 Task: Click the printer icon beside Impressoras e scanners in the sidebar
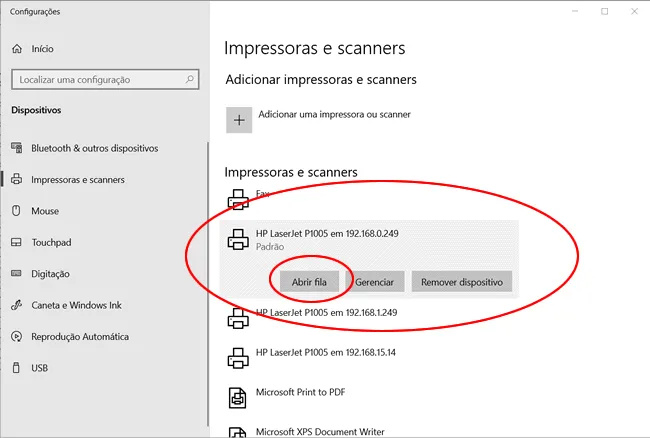point(17,179)
